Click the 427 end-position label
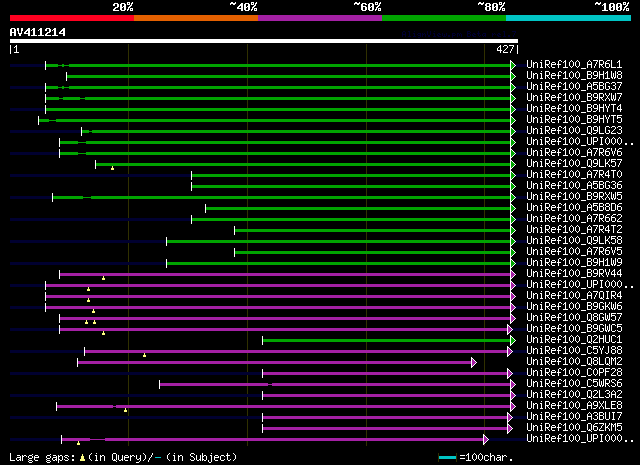 point(505,49)
